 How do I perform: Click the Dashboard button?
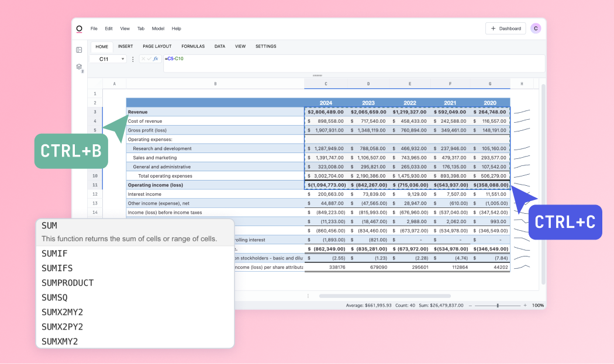pyautogui.click(x=505, y=28)
